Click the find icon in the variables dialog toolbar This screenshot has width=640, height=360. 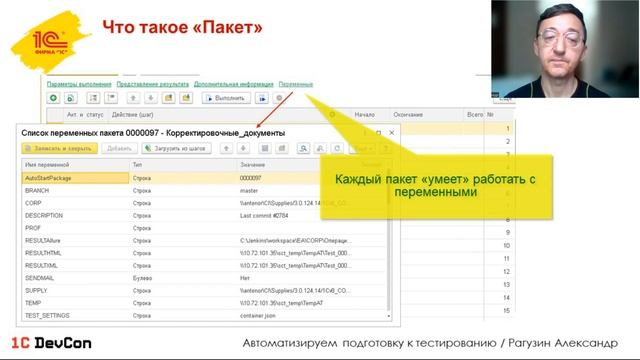[x=303, y=148]
